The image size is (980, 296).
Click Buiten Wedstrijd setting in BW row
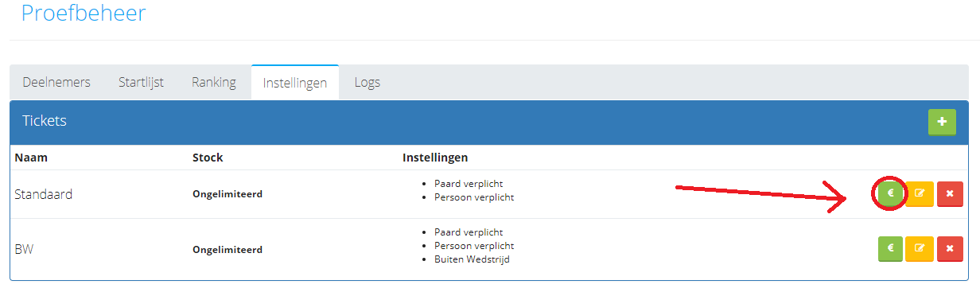pyautogui.click(x=472, y=259)
